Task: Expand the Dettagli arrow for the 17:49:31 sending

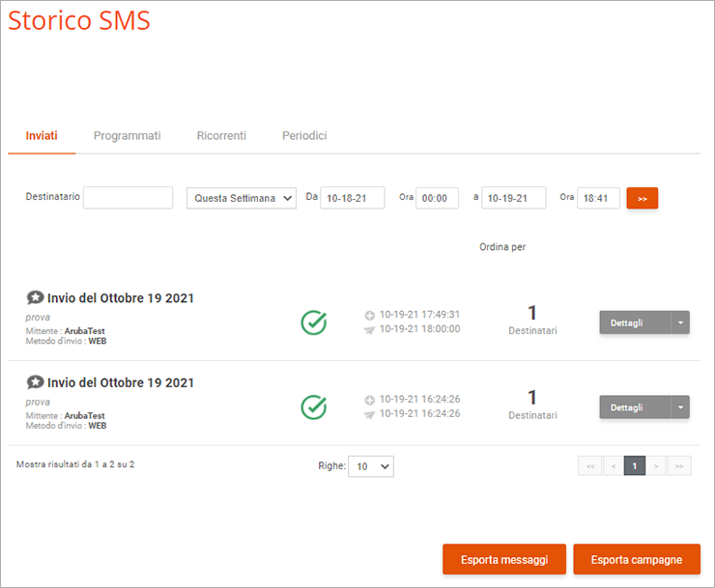Action: tap(680, 322)
